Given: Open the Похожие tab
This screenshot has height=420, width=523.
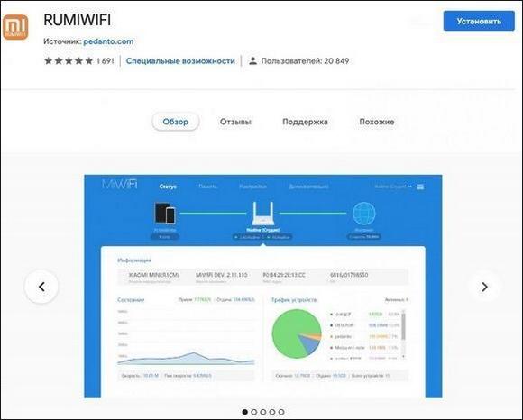Looking at the screenshot, I should pyautogui.click(x=377, y=122).
